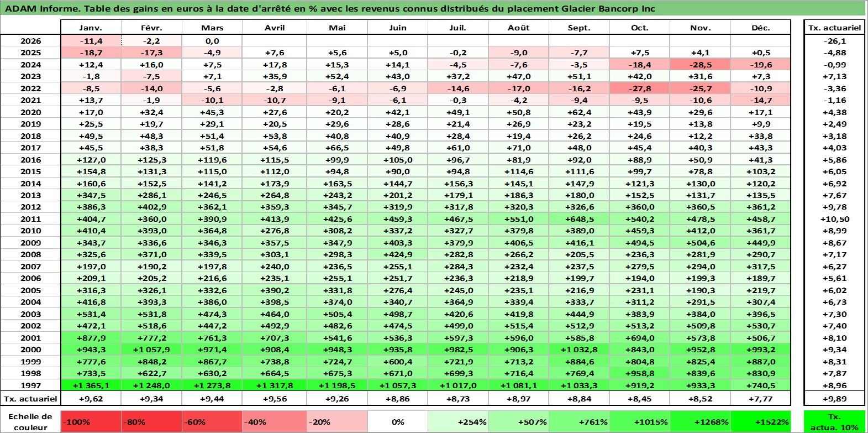Click the -60% legend swatch

[x=212, y=421]
